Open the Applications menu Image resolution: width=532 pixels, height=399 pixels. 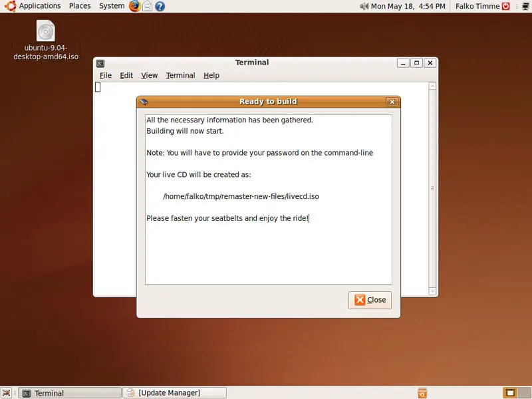point(40,6)
